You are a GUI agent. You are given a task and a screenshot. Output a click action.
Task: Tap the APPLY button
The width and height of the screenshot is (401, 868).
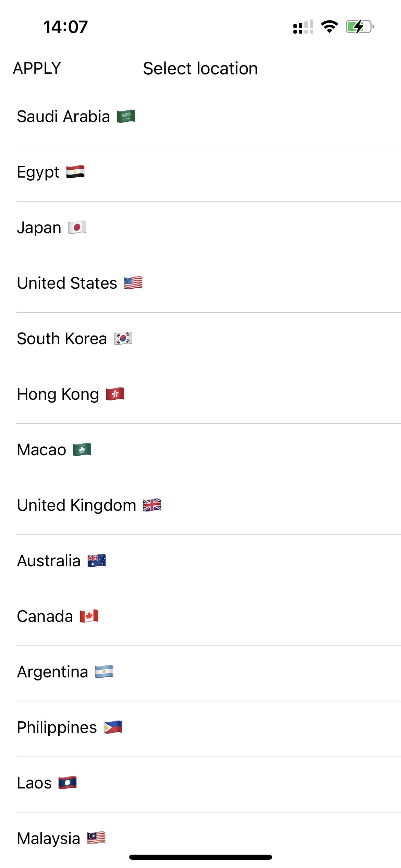click(x=37, y=68)
